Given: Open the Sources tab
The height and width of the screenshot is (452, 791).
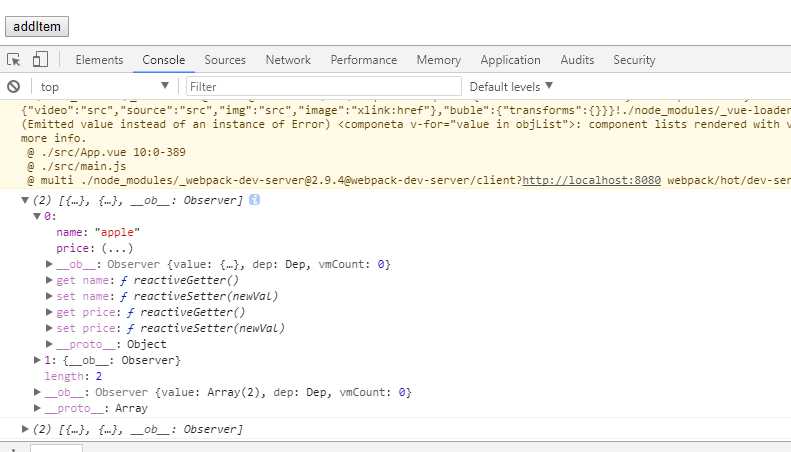Looking at the screenshot, I should pyautogui.click(x=225, y=60).
